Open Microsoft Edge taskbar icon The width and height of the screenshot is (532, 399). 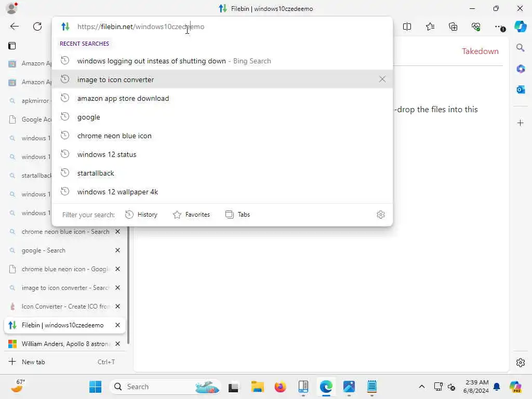326,387
